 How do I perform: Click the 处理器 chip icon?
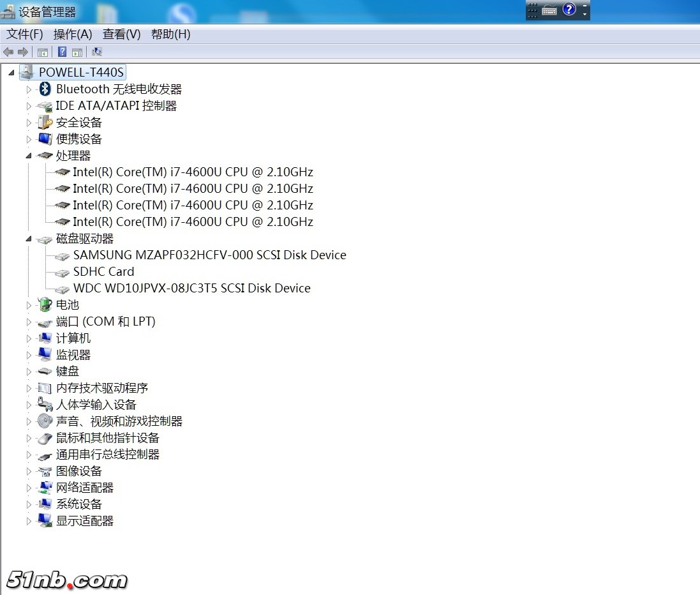[45, 155]
